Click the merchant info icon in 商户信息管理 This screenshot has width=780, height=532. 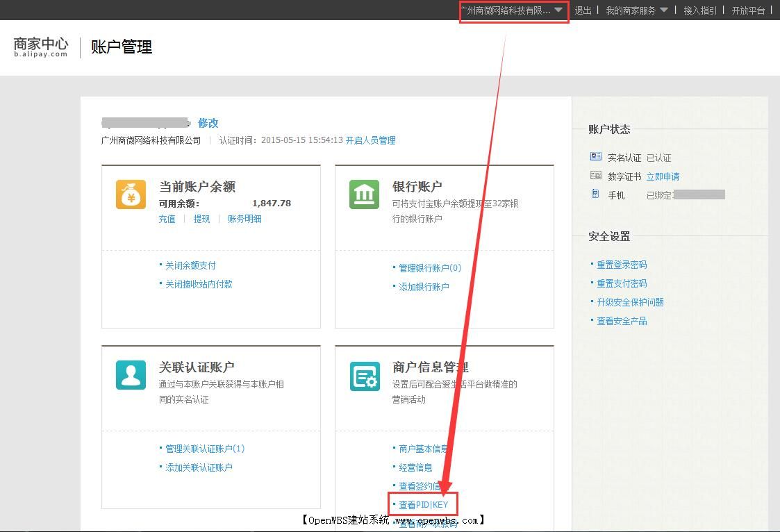point(364,376)
